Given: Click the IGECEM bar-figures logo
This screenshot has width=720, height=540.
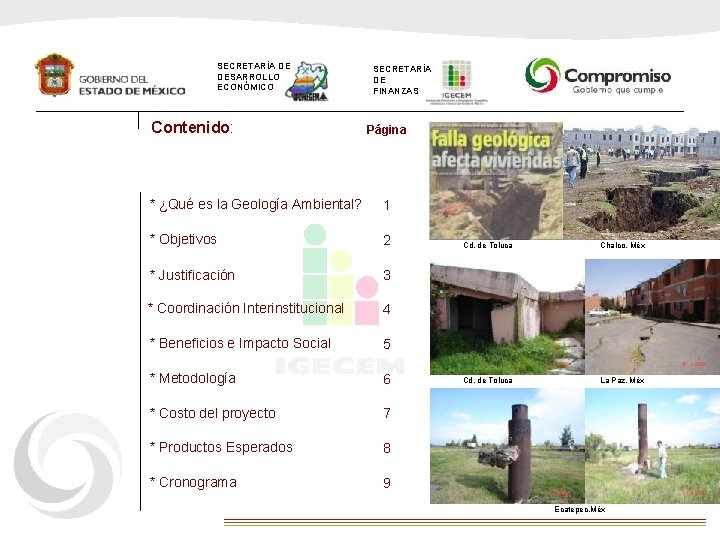Looking at the screenshot, I should click(456, 82).
